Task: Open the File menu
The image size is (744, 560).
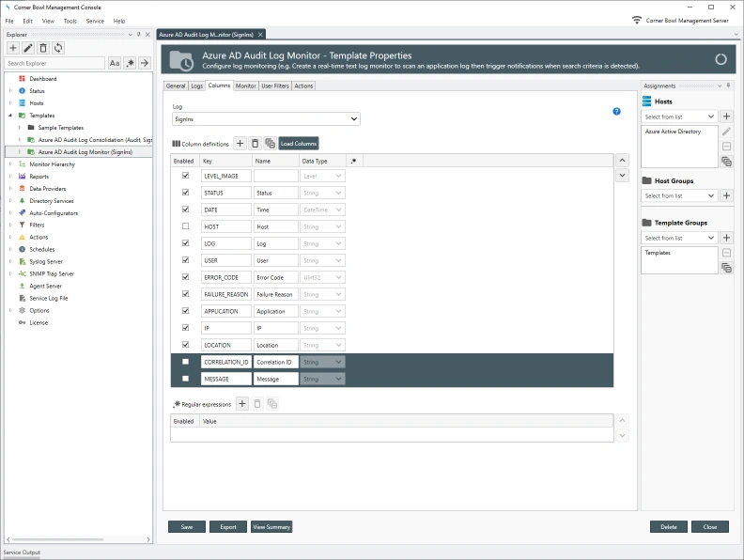Action: click(x=9, y=21)
